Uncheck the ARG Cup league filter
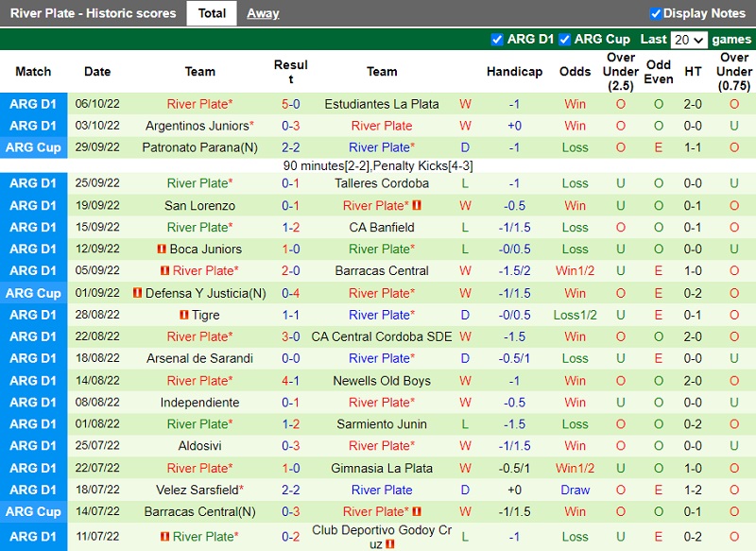 (x=564, y=39)
